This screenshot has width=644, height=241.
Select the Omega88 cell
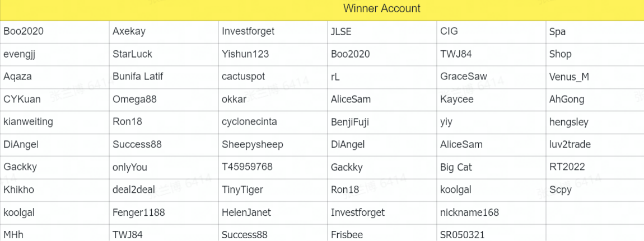pyautogui.click(x=164, y=99)
